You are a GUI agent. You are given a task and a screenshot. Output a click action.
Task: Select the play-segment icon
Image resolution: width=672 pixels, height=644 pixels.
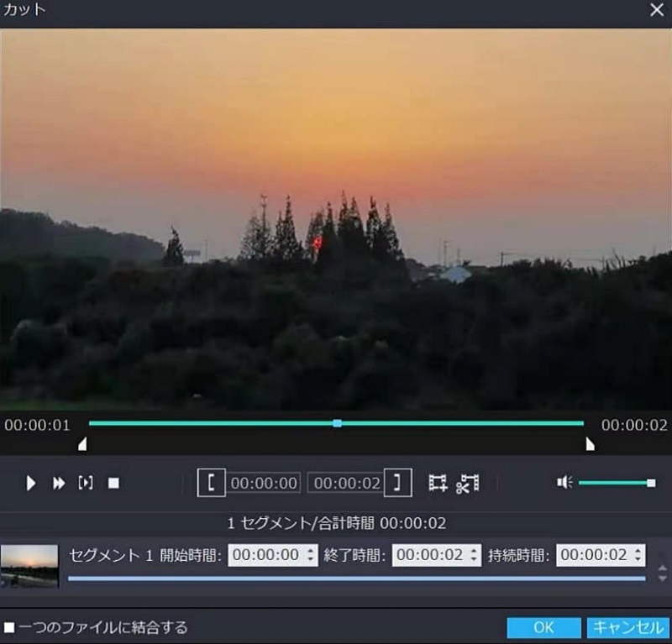(85, 483)
